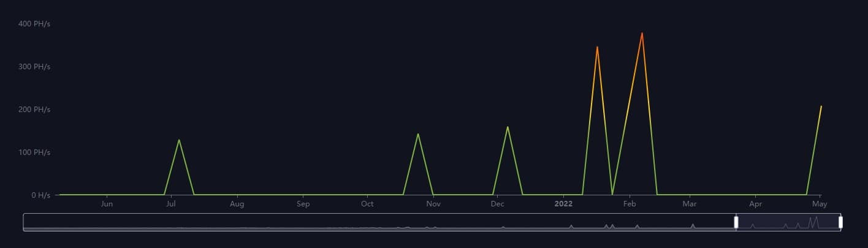Click the bold '2022' x-axis label
Image resolution: width=868 pixels, height=248 pixels.
pyautogui.click(x=563, y=204)
